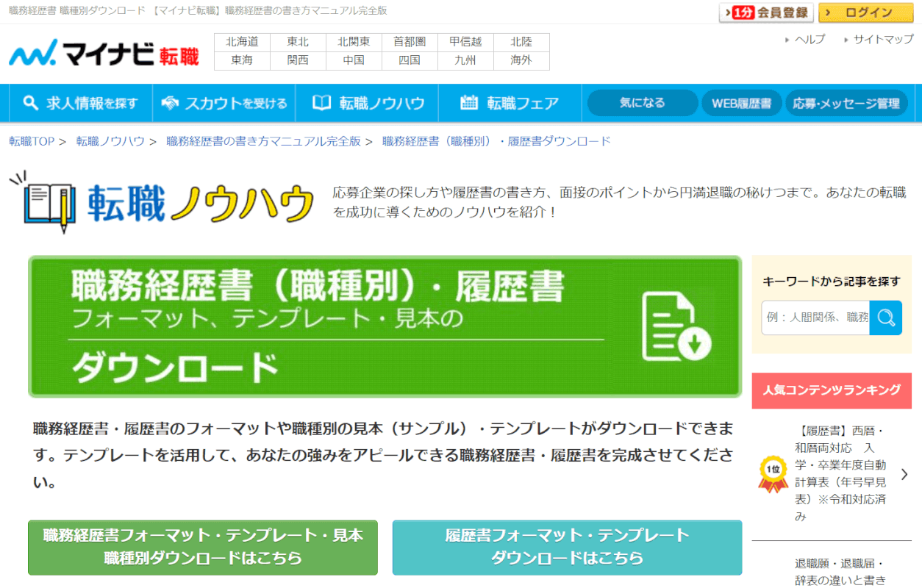This screenshot has height=588, width=922.
Task: Select the 首都圏 region link
Action: [x=410, y=42]
